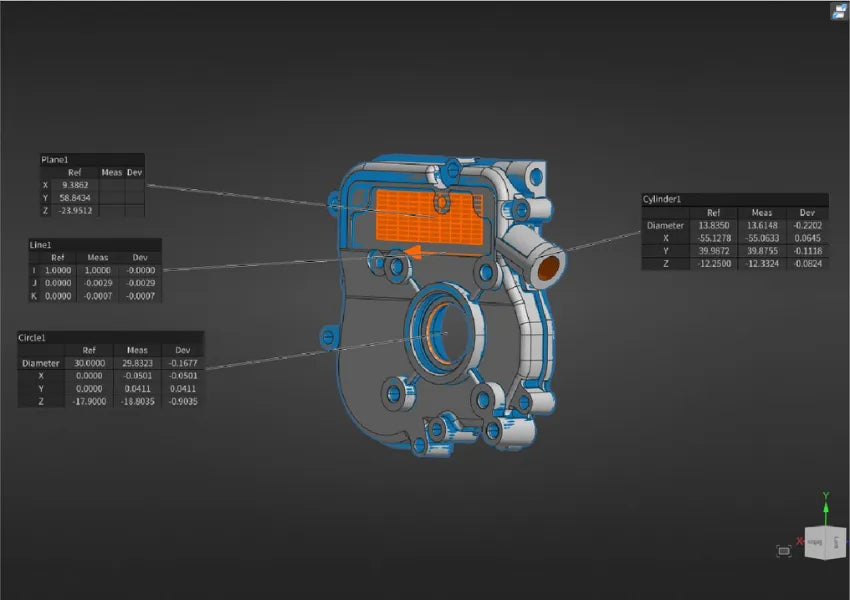Click Circle1 measured diameter 29.8323

(137, 363)
